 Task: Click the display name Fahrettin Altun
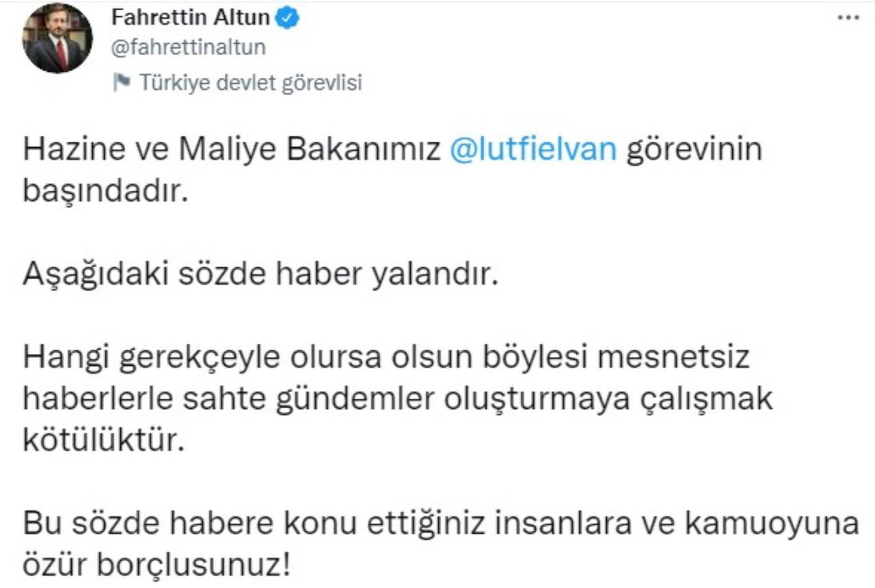click(x=190, y=18)
